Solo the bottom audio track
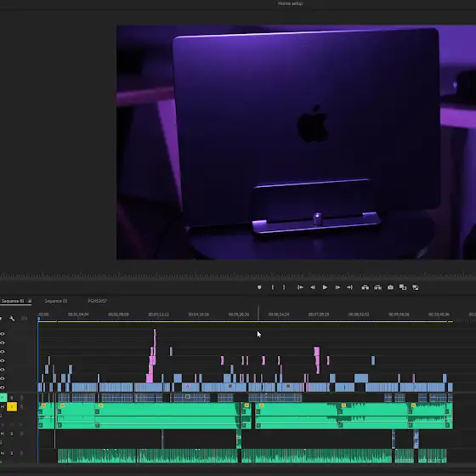The height and width of the screenshot is (476, 476). click(x=12, y=454)
